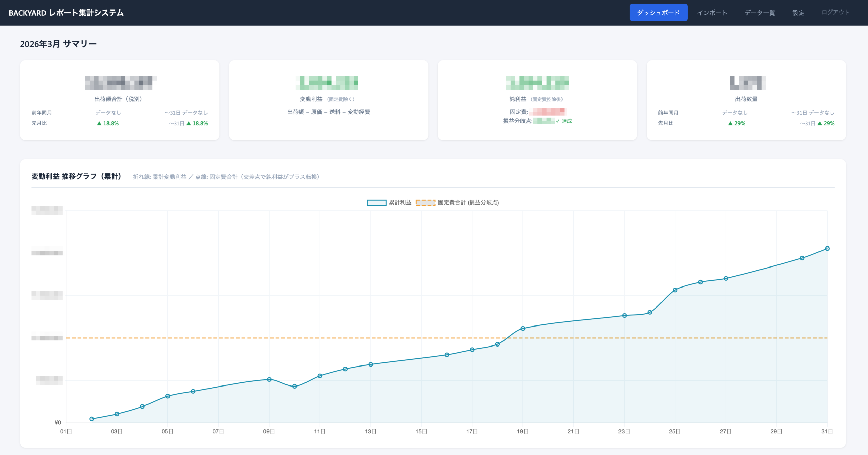Click the 出荷額合計（税別） summary card
Screen dimensions: 868x455
119,100
